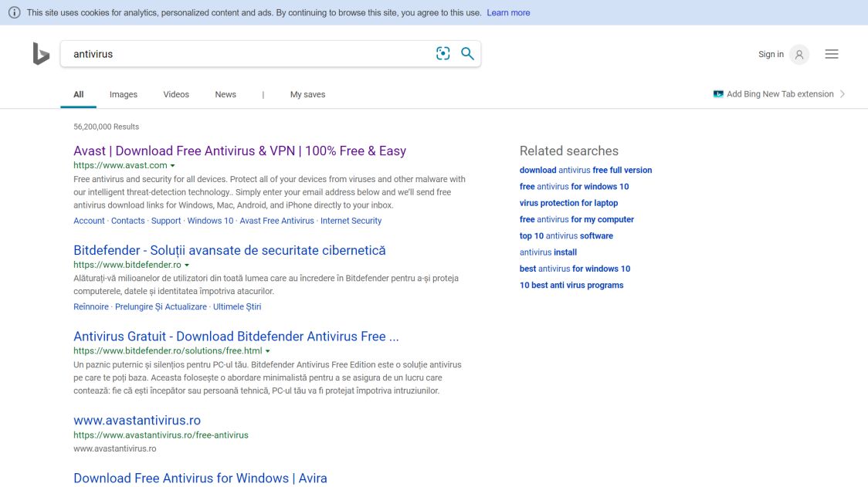Select related search free antivirus for windows 10

coord(574,187)
